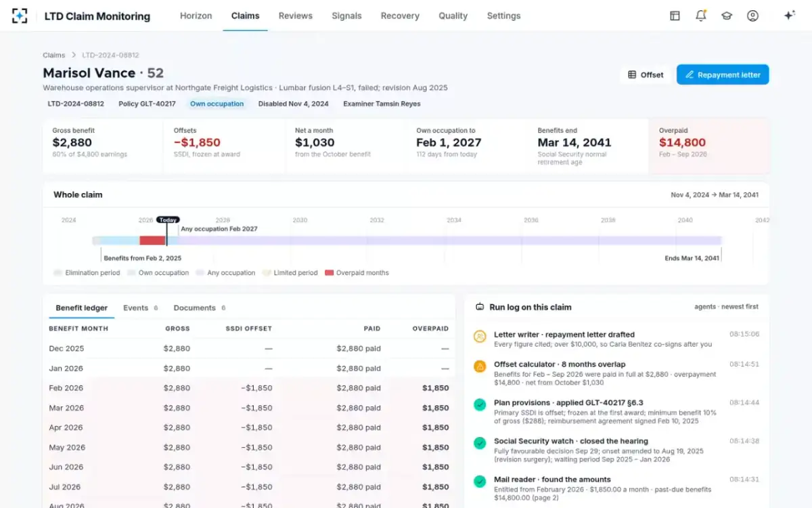Click the breadcrumb chevron after Claims
Image resolution: width=812 pixels, height=508 pixels.
[74, 56]
